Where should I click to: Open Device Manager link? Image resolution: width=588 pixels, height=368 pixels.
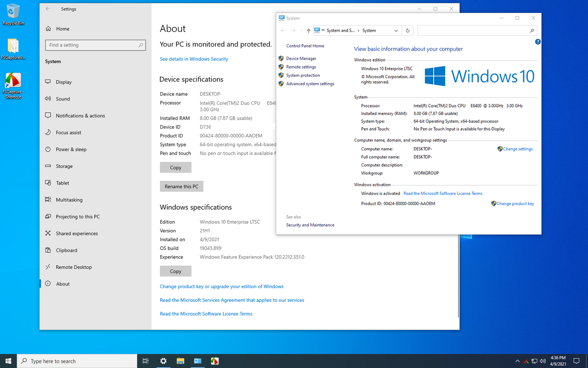pyautogui.click(x=301, y=58)
